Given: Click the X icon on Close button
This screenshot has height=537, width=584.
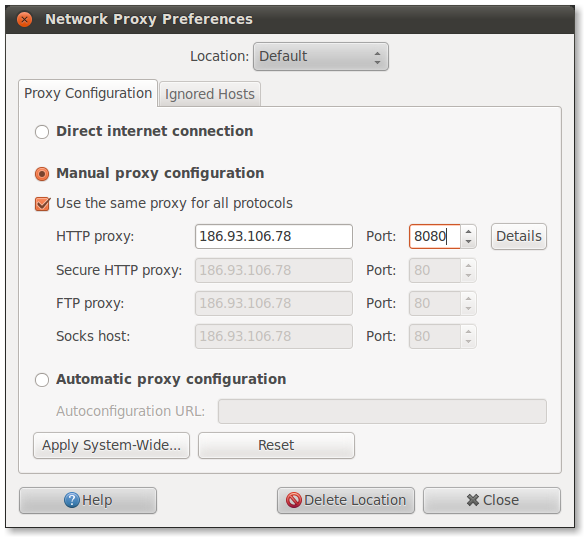Looking at the screenshot, I should click(x=472, y=500).
